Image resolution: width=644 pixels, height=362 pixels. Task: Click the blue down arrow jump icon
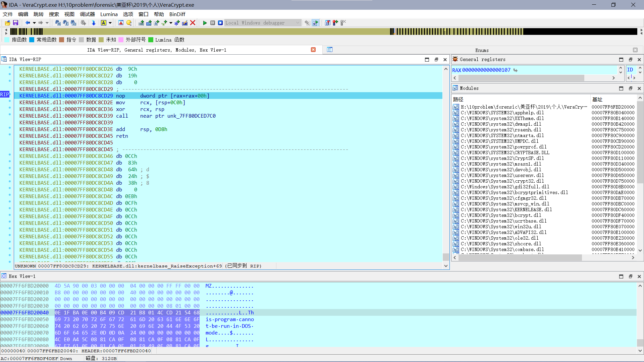pos(94,23)
